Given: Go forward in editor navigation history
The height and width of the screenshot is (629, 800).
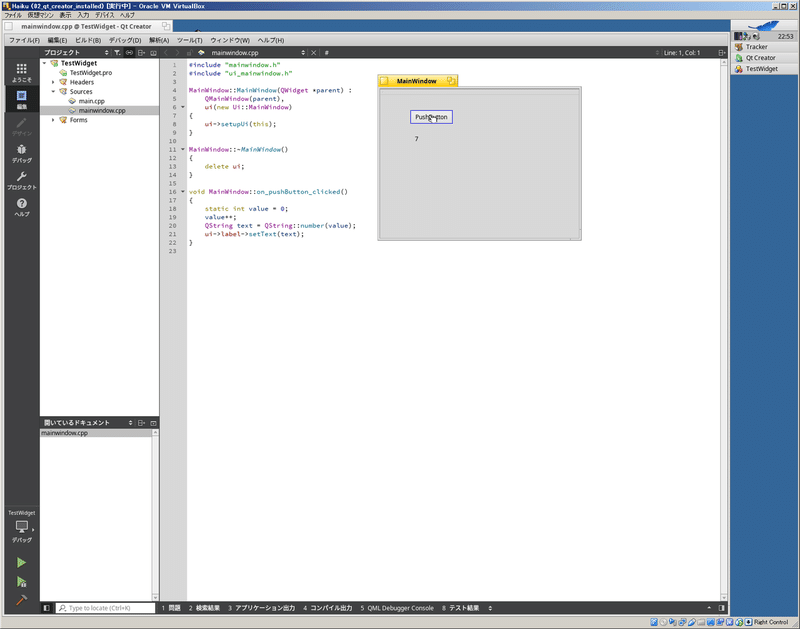Looking at the screenshot, I should pos(178,53).
